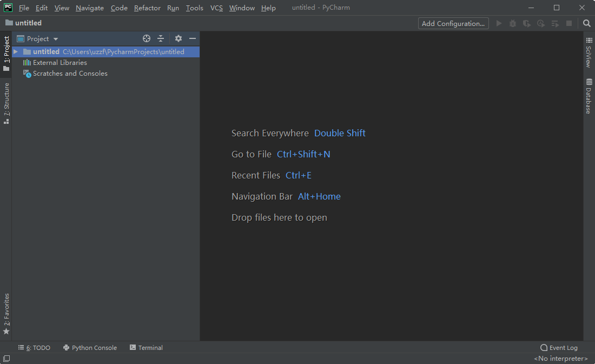Image resolution: width=595 pixels, height=364 pixels.
Task: Toggle the 1: Project side tab
Action: coord(6,54)
